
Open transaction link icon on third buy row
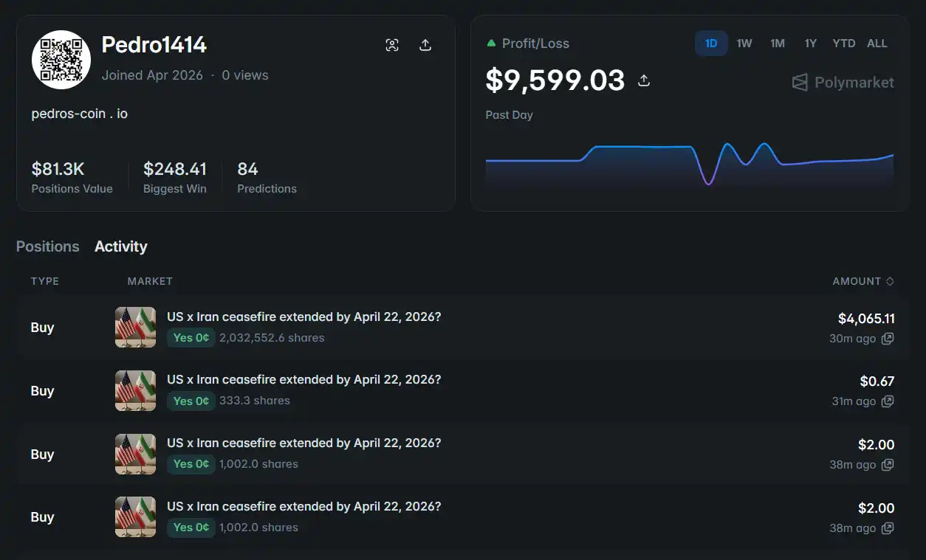888,465
